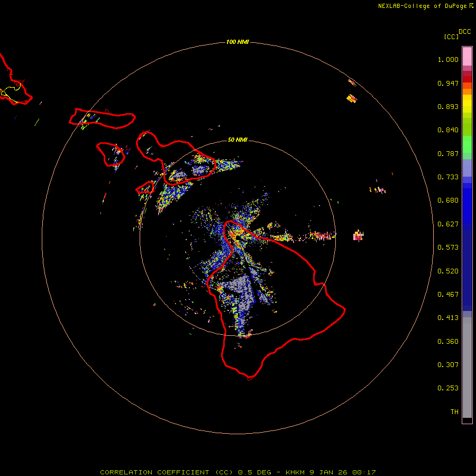Click the 100 NMI range ring label
Screen dimensions: 476x476
tap(237, 42)
